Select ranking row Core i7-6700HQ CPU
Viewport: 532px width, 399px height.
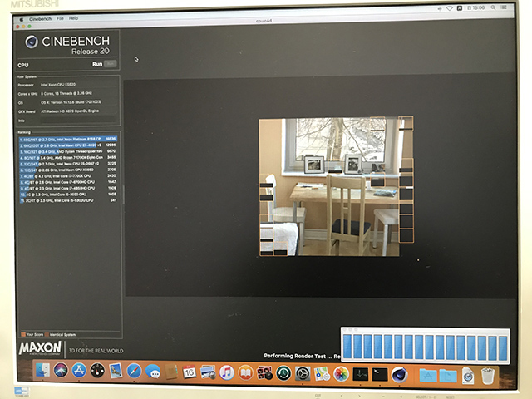click(x=68, y=182)
